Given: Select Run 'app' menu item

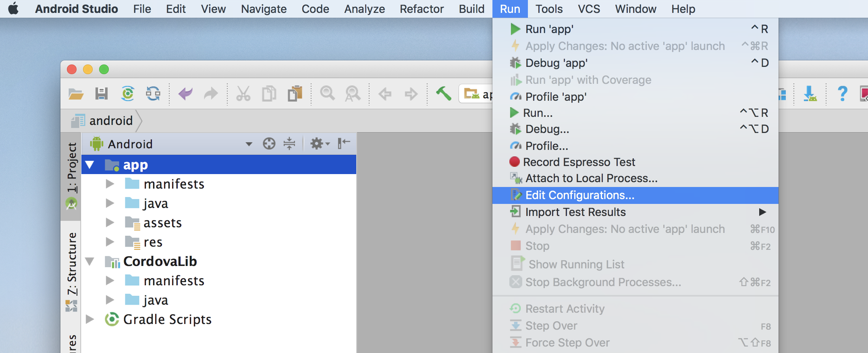Looking at the screenshot, I should point(635,29).
